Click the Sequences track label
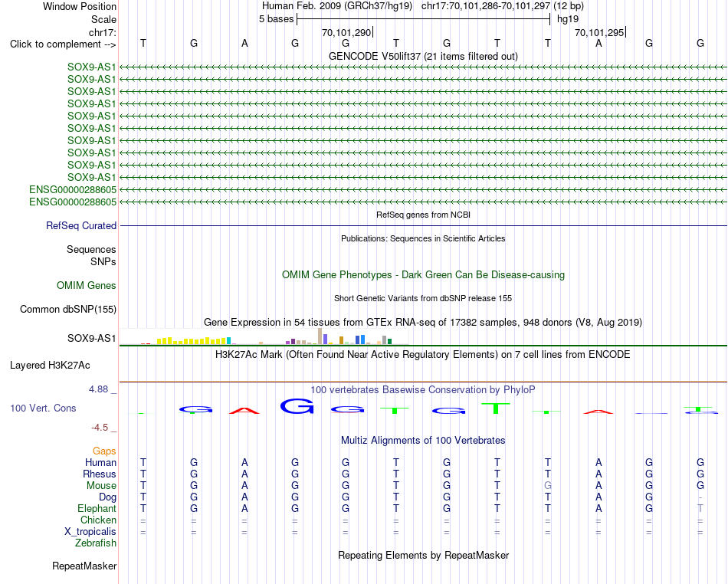The image size is (728, 584). tap(91, 249)
